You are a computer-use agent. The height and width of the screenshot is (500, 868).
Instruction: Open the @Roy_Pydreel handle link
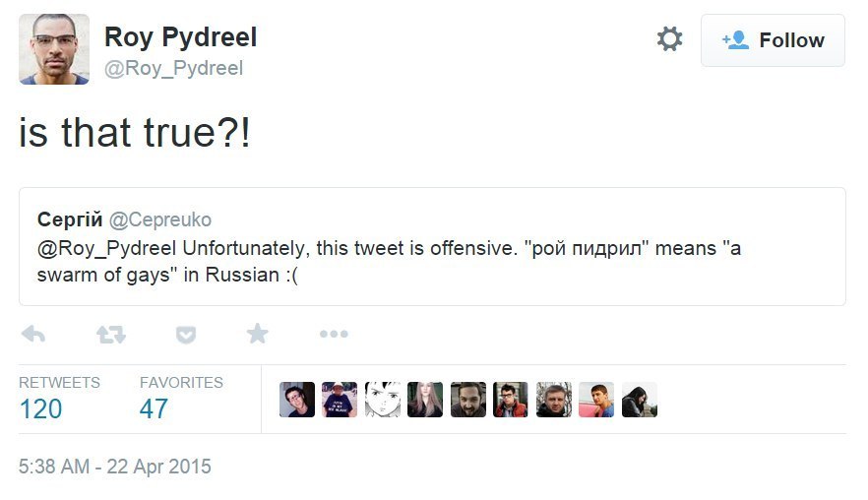pos(173,68)
